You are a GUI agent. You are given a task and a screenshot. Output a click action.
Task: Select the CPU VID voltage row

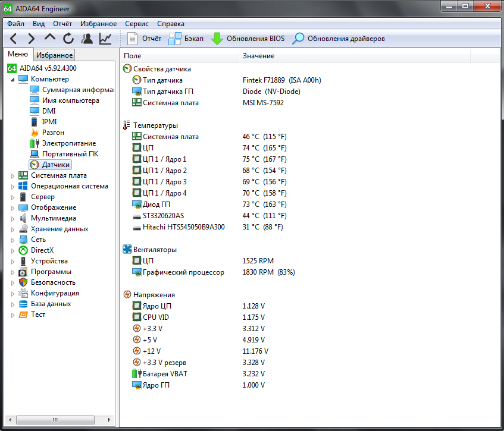pos(198,317)
